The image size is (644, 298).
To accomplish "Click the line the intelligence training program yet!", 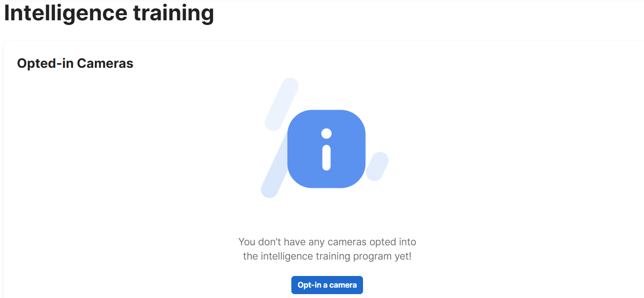I will pyautogui.click(x=327, y=256).
